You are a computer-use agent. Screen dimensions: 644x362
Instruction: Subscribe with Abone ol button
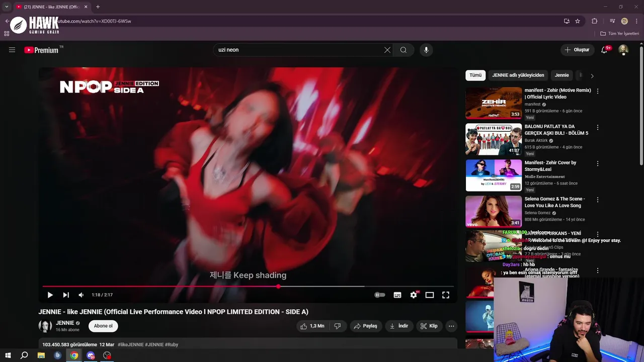click(x=103, y=326)
